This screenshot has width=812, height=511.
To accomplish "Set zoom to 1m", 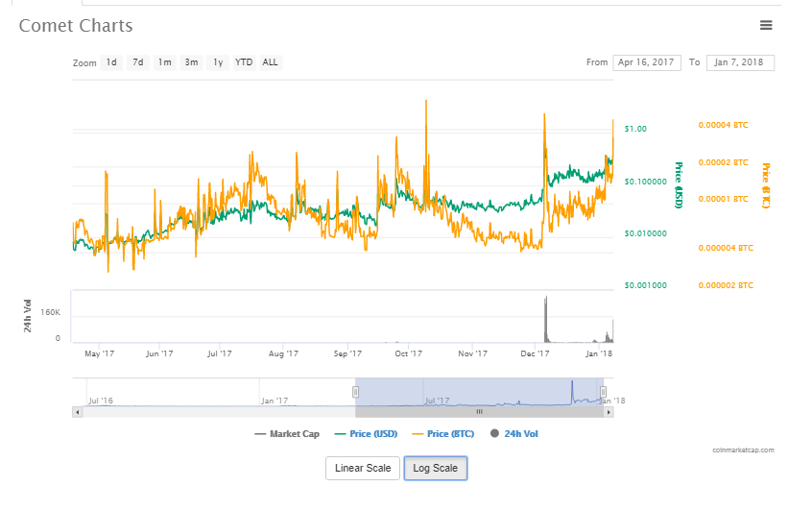I will 165,62.
